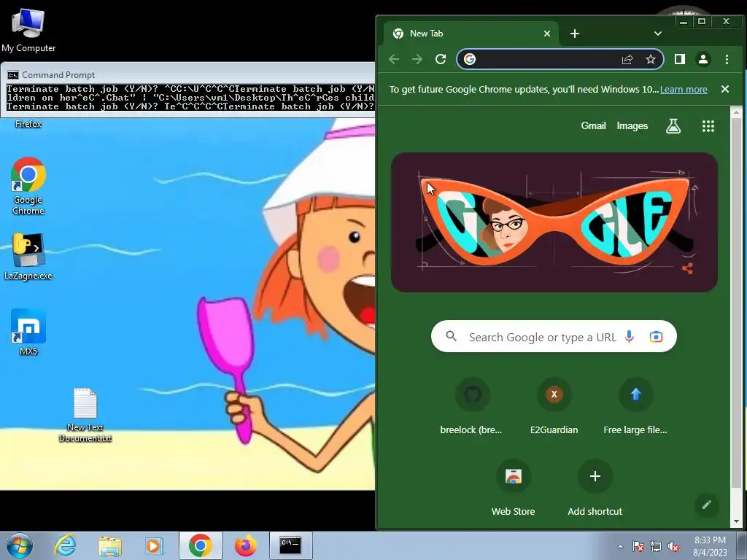The width and height of the screenshot is (747, 560).
Task: Open Firefox from taskbar
Action: click(246, 545)
